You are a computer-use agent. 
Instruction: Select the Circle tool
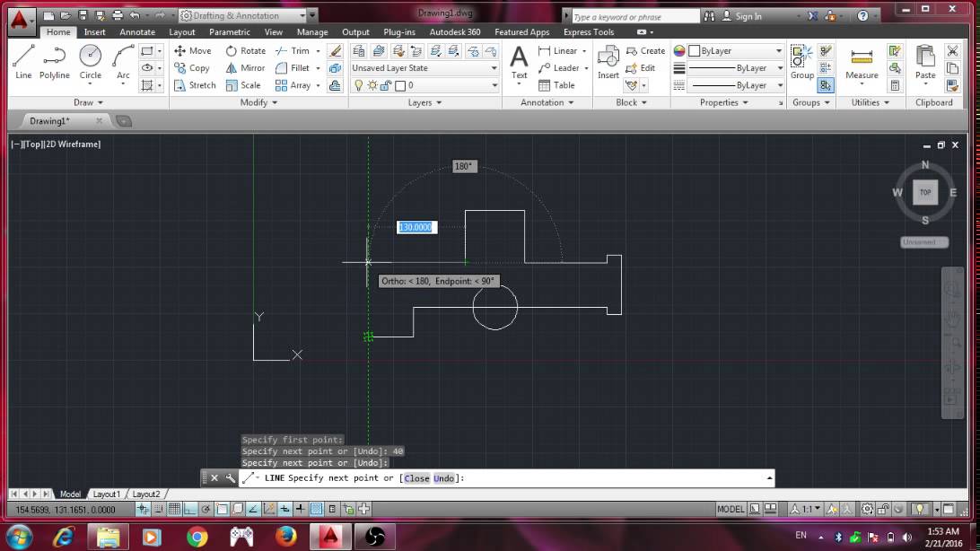(90, 62)
